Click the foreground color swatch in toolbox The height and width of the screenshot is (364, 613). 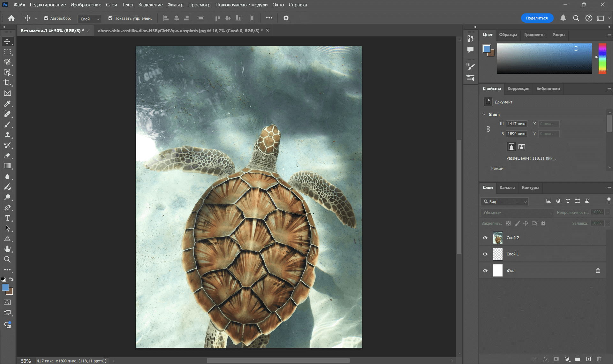(5, 287)
